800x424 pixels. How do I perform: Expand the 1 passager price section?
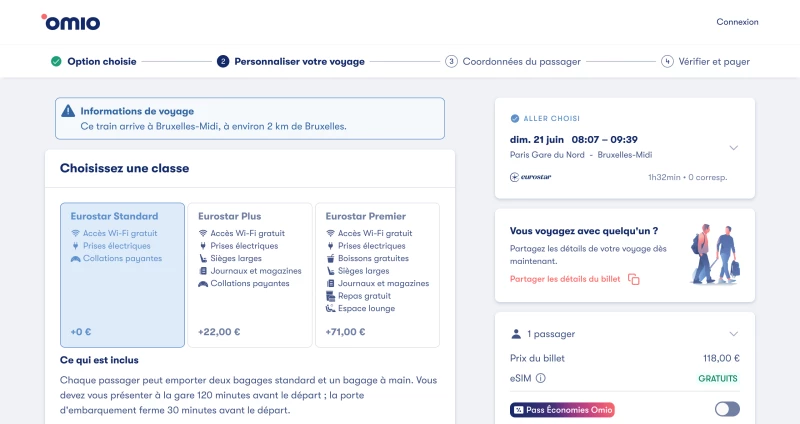pos(734,334)
